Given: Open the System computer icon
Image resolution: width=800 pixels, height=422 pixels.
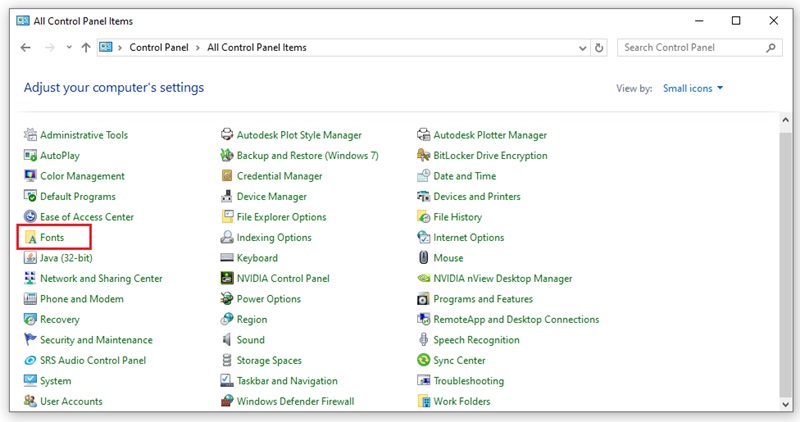Looking at the screenshot, I should pos(30,381).
